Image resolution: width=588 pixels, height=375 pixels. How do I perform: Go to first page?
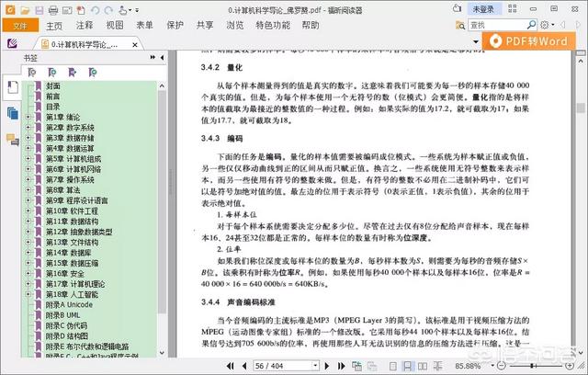[231, 366]
